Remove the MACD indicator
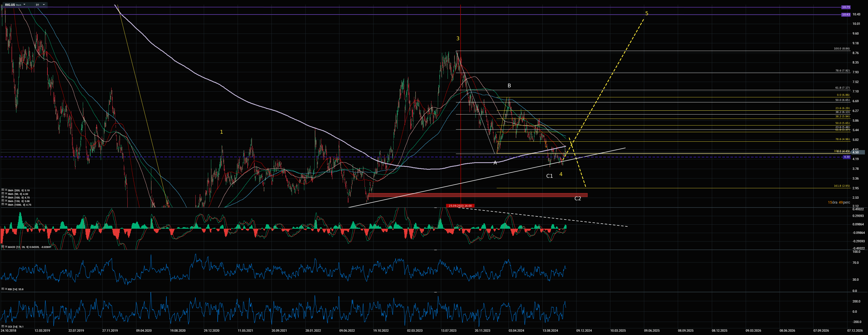 (6, 247)
